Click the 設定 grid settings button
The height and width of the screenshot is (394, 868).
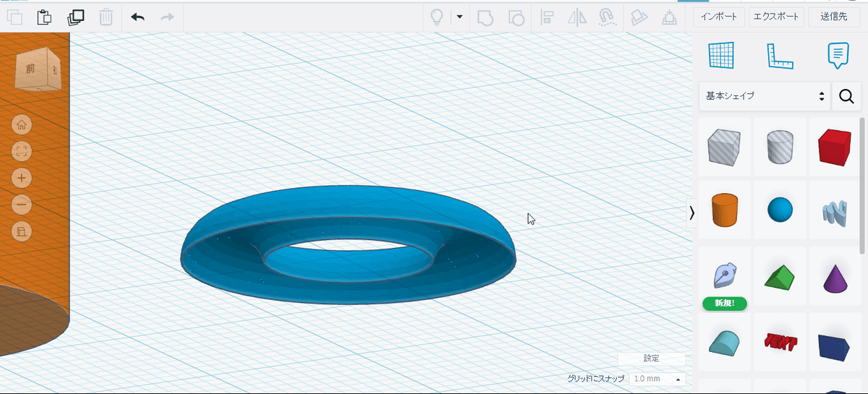651,359
